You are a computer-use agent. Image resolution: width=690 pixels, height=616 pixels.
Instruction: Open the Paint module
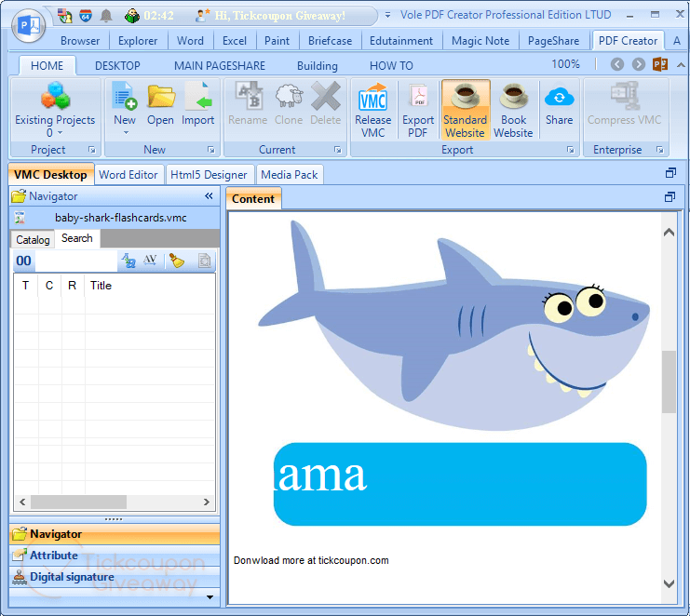(277, 41)
